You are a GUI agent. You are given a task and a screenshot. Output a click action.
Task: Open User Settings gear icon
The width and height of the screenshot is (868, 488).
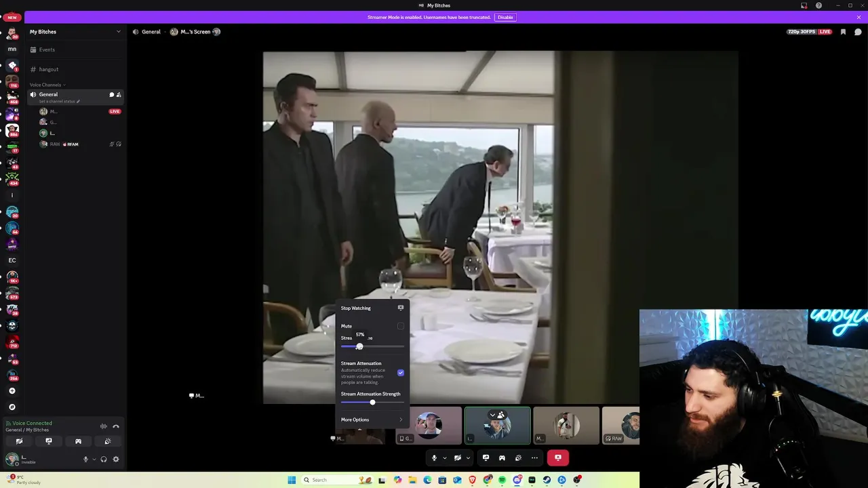(x=116, y=460)
